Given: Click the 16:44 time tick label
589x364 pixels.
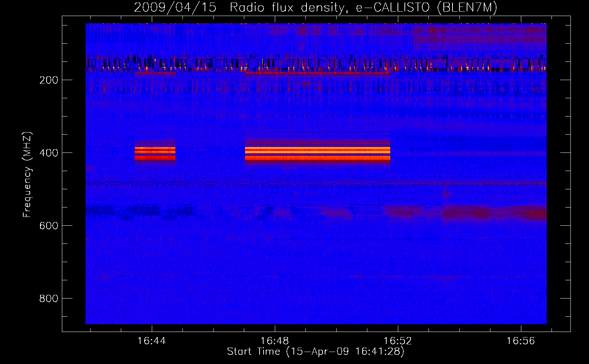Looking at the screenshot, I should tap(151, 341).
